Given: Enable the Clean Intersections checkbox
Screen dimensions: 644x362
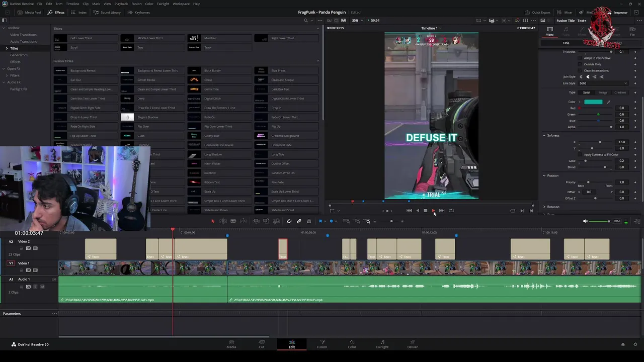Looking at the screenshot, I should pos(580,71).
